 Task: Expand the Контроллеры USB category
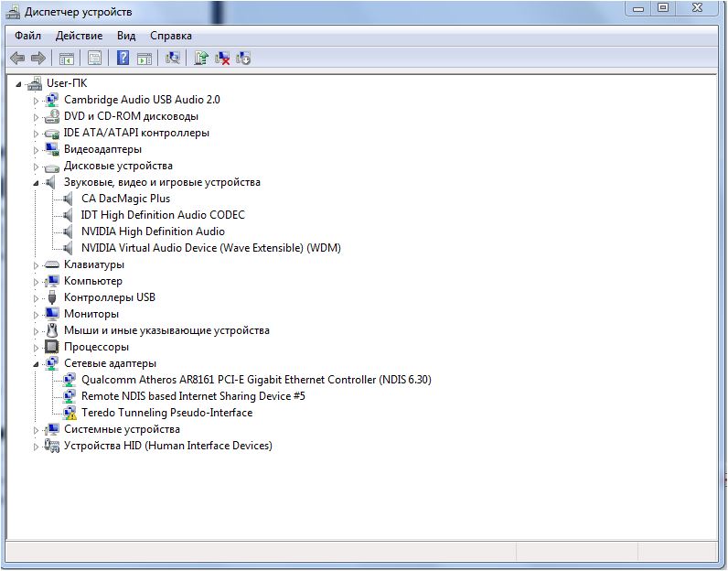[x=37, y=298]
